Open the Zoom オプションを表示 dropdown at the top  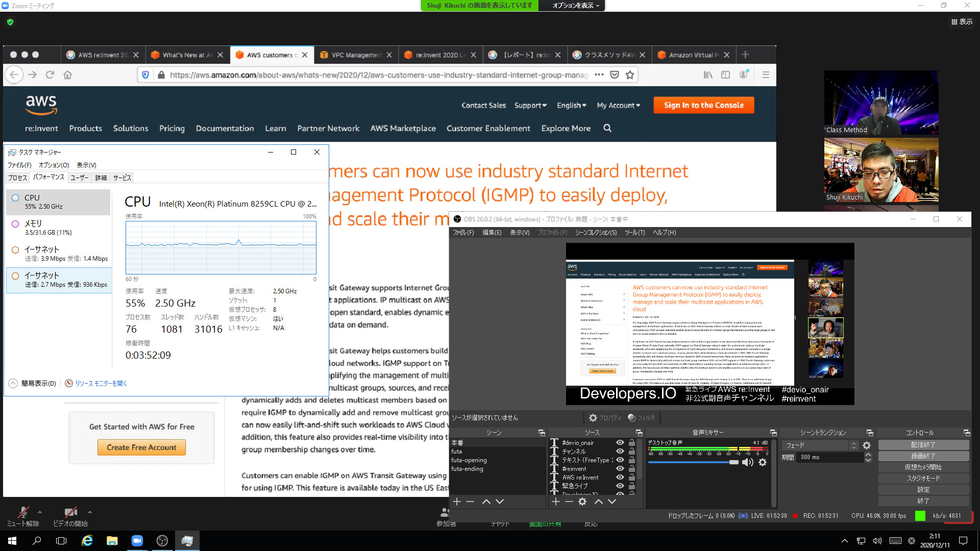point(576,6)
